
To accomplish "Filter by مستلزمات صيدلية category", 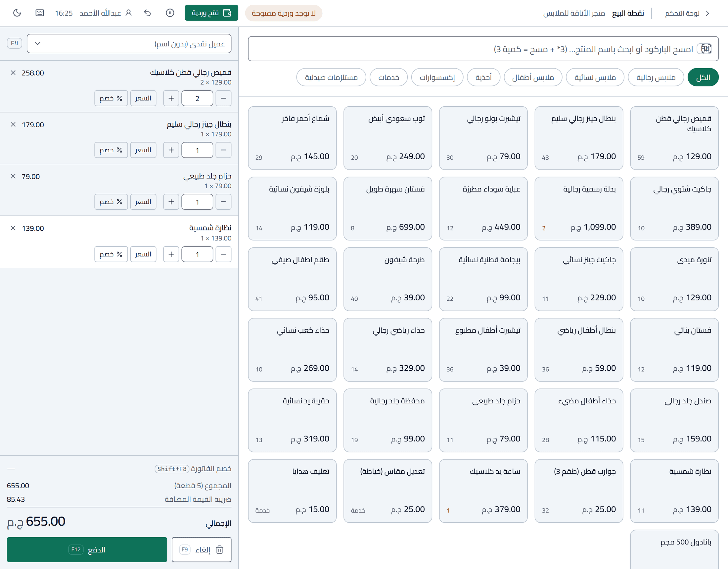I will tap(331, 78).
